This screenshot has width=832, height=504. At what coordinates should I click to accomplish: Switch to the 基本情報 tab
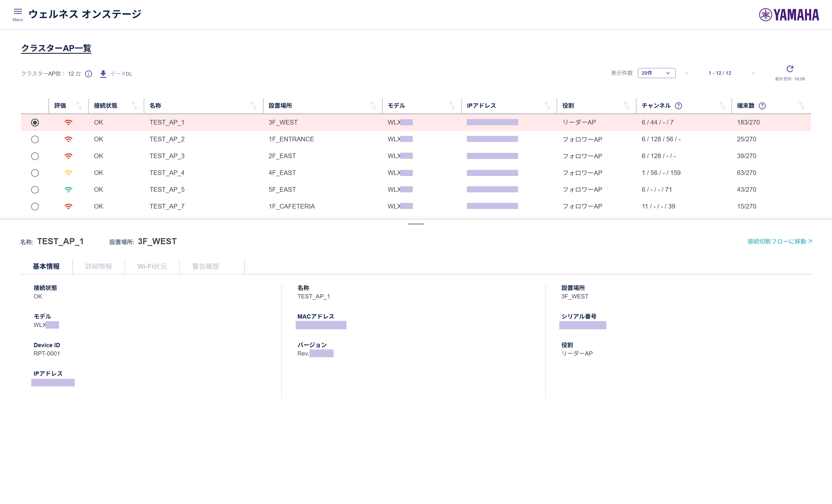(46, 266)
